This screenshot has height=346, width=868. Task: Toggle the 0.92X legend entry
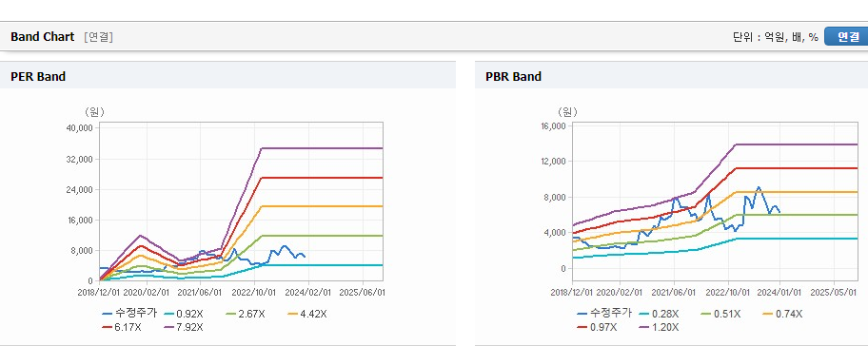184,314
